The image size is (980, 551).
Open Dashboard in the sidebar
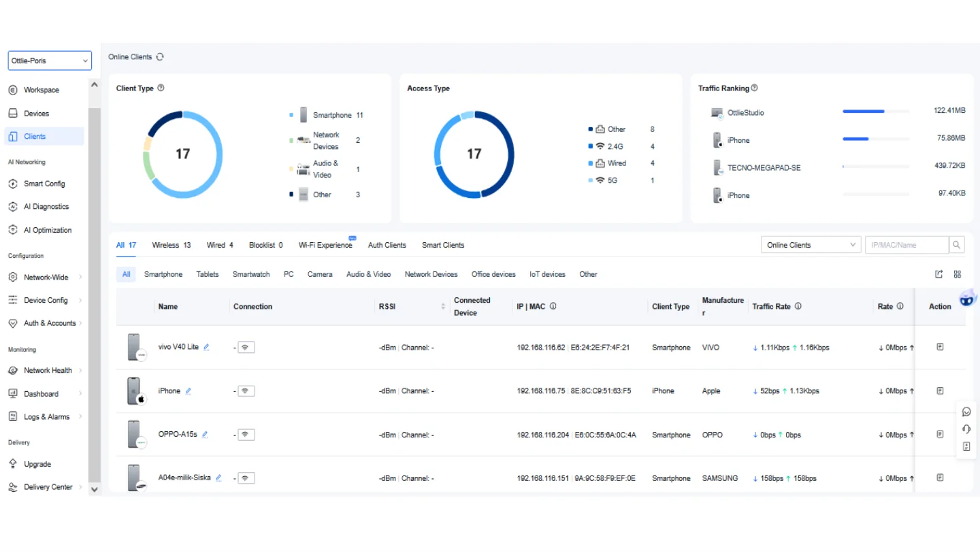(x=41, y=394)
